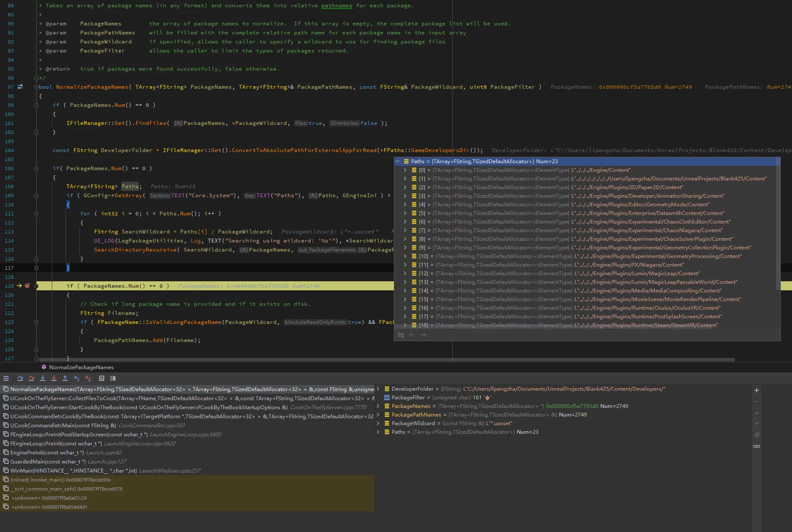The width and height of the screenshot is (792, 532).
Task: Click the Show Execution Point hamburger icon
Action: [x=6, y=378]
